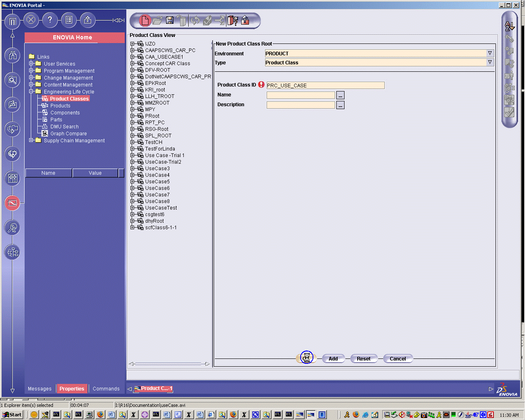This screenshot has height=420, width=525.
Task: Open Products in the navigation tree
Action: coord(60,106)
